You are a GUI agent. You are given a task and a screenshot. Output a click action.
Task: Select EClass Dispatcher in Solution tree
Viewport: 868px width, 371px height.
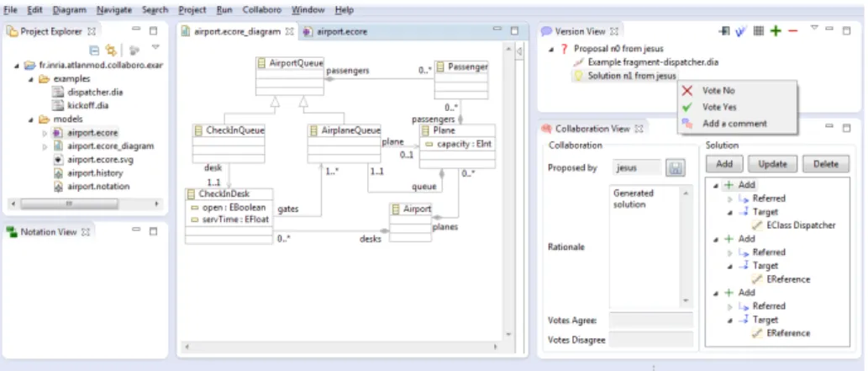pos(801,225)
